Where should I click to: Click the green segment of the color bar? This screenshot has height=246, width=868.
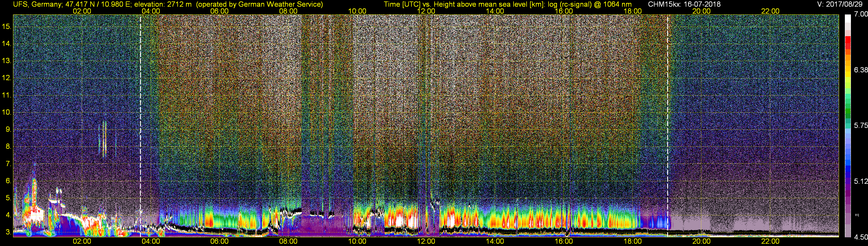point(848,111)
